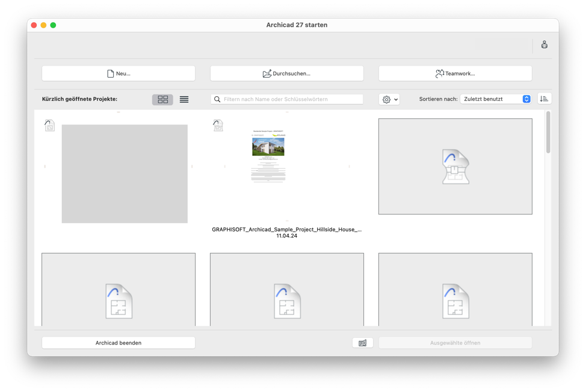Image resolution: width=586 pixels, height=392 pixels.
Task: Click the Teamwork people icon
Action: pos(439,73)
